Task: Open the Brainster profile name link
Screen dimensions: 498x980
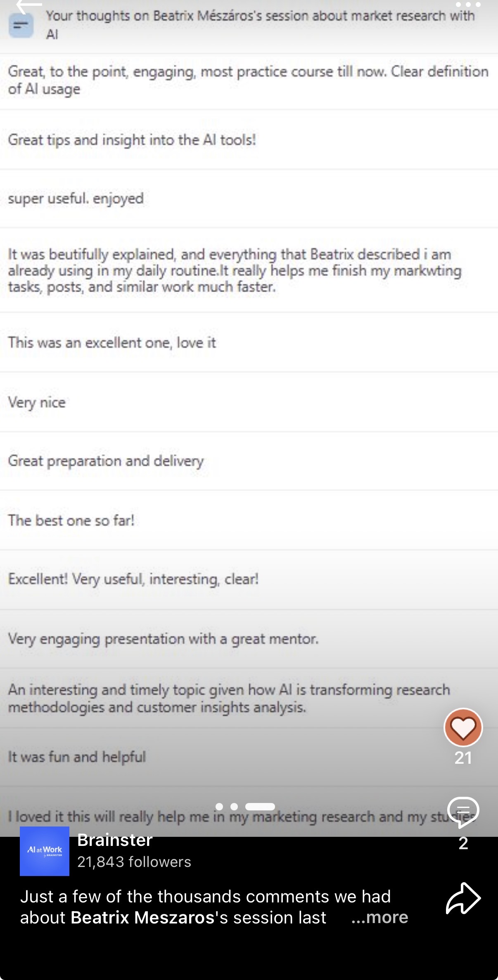Action: (115, 840)
